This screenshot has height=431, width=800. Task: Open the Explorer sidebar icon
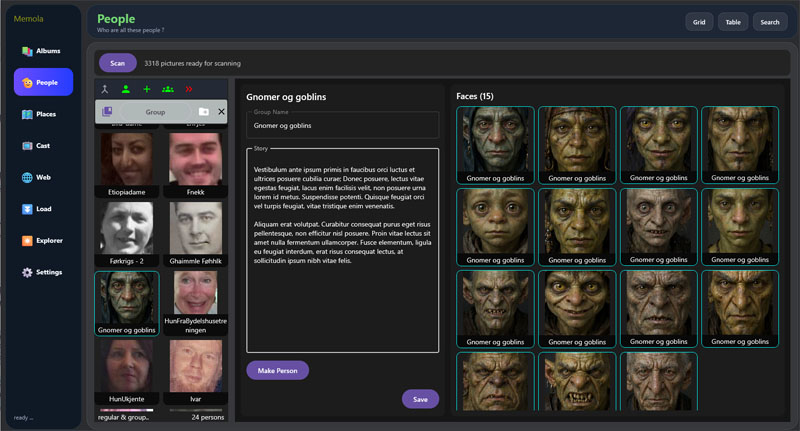point(27,241)
